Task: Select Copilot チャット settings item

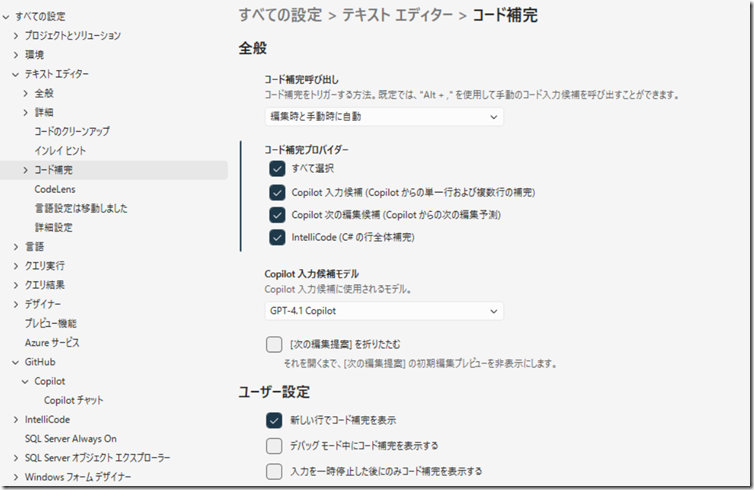Action: [73, 400]
